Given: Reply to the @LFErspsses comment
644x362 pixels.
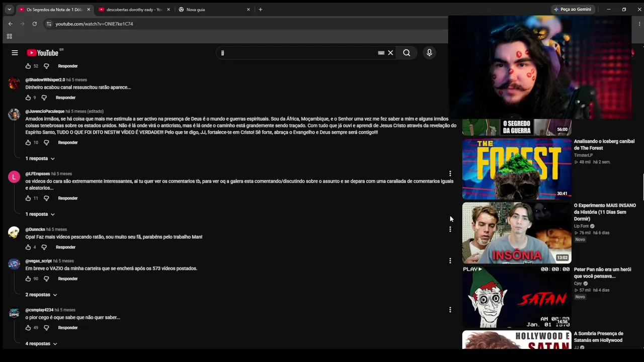Looking at the screenshot, I should pyautogui.click(x=68, y=198).
